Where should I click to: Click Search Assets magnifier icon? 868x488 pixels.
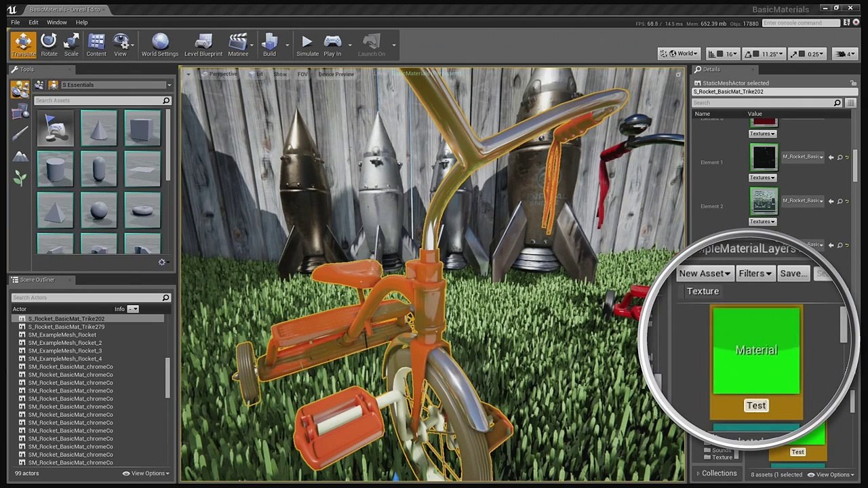point(165,100)
